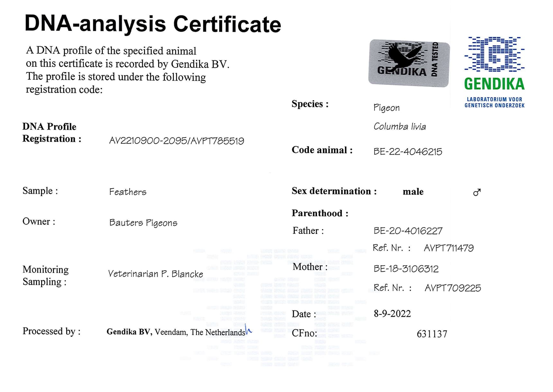Click the green GENDIKA brand name

pos(494,84)
